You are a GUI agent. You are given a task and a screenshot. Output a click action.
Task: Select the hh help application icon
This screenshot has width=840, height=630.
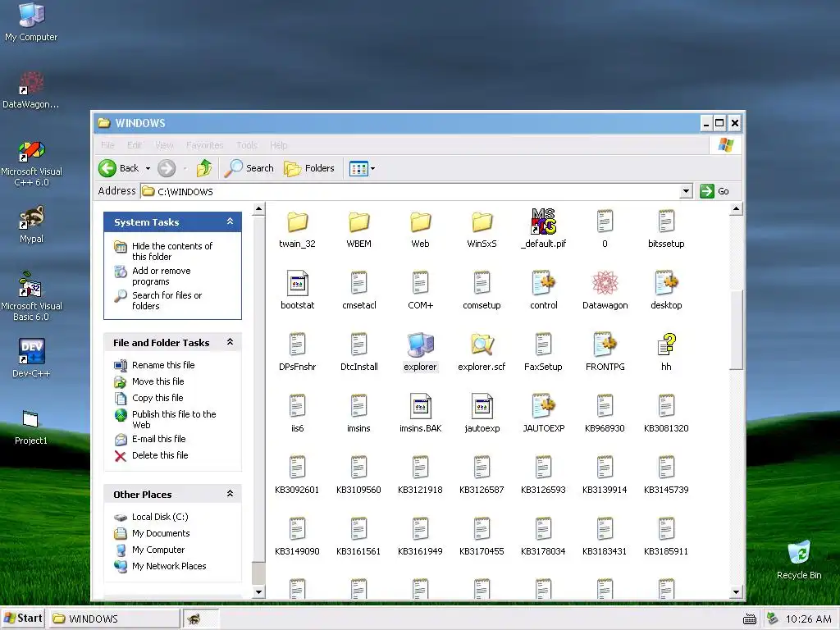[x=666, y=345]
